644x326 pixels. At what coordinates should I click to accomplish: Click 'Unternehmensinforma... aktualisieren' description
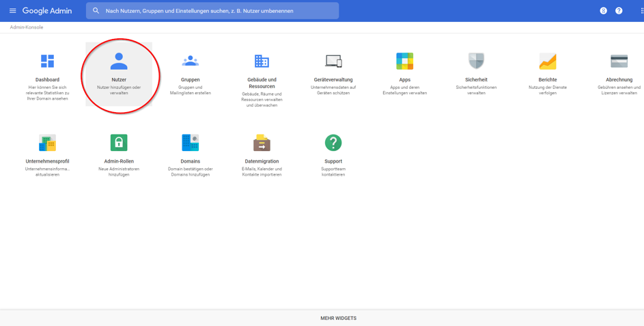pos(47,172)
